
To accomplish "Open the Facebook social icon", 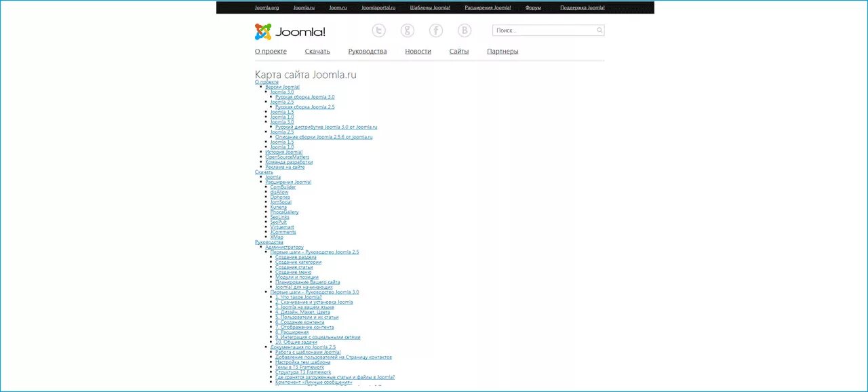I will [x=436, y=31].
